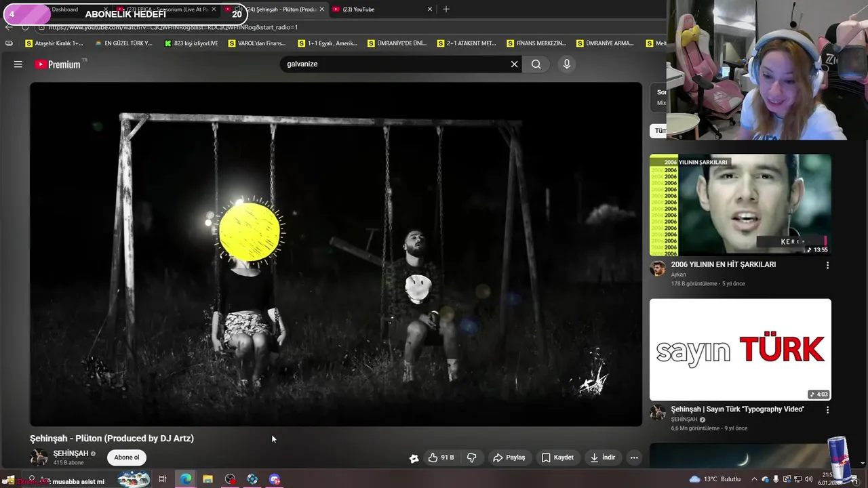Open Task View on the taskbar
Screen dimensions: 868x488
(163, 479)
